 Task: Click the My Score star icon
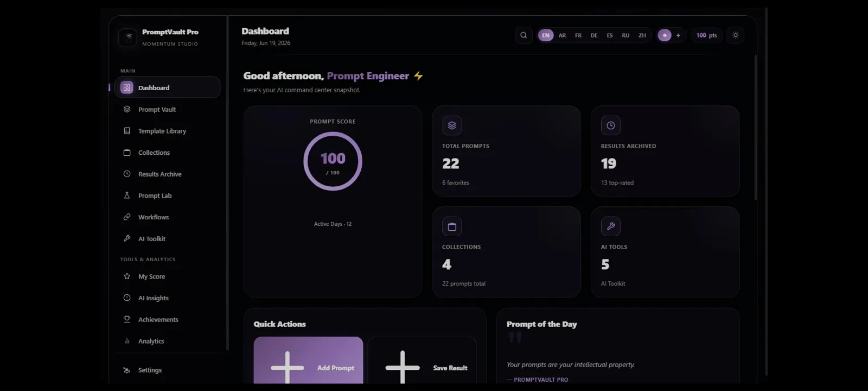(127, 276)
